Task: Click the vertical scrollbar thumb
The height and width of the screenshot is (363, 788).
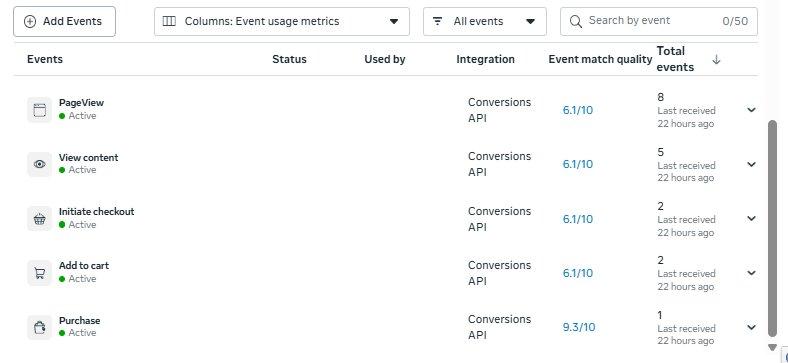Action: [x=773, y=229]
